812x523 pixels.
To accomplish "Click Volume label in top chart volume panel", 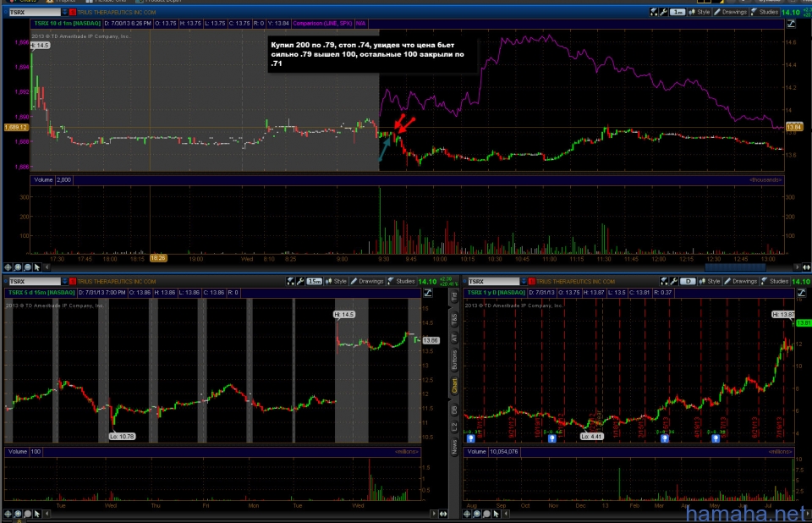I will click(x=43, y=180).
